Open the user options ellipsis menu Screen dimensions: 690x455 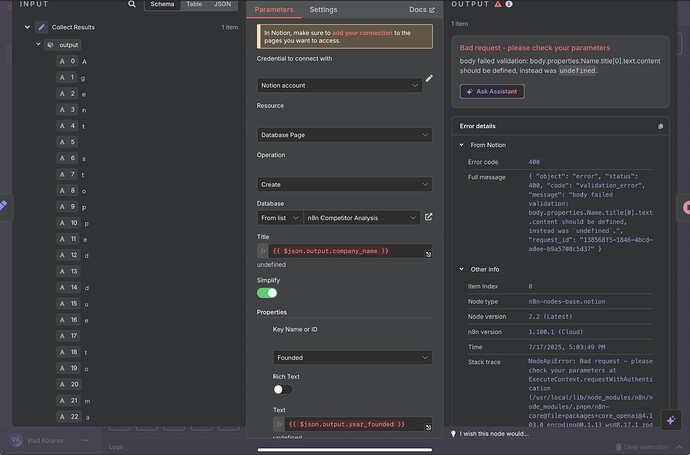pyautogui.click(x=85, y=440)
